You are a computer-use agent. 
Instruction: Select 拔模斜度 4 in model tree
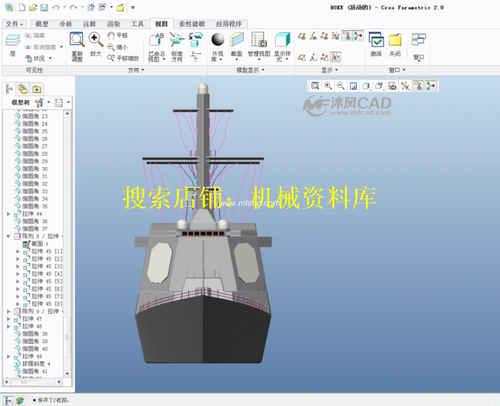coord(32,364)
